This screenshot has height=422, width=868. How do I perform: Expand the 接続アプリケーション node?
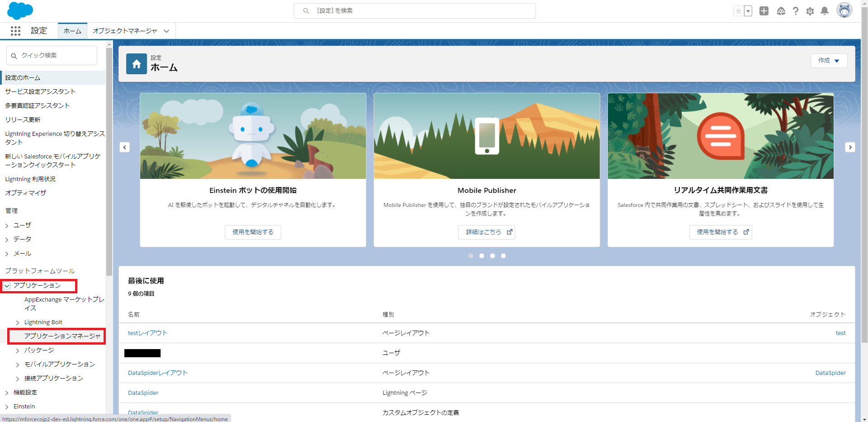18,379
